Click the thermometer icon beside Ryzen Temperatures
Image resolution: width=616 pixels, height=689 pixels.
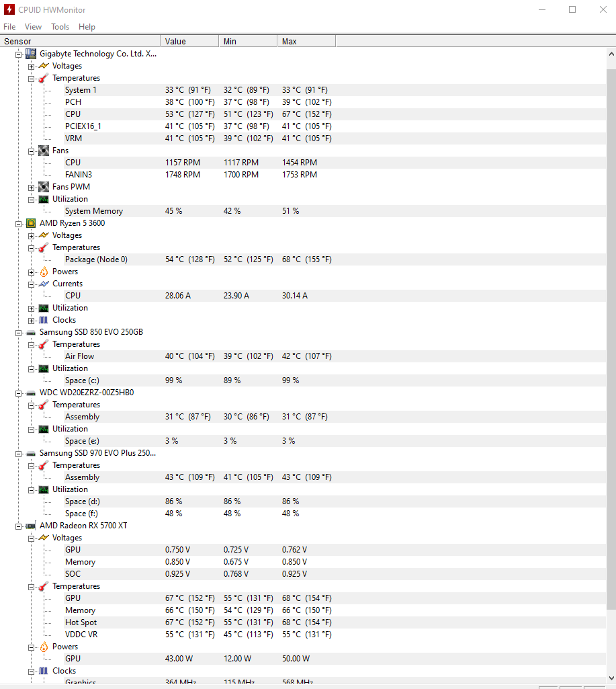pos(44,247)
